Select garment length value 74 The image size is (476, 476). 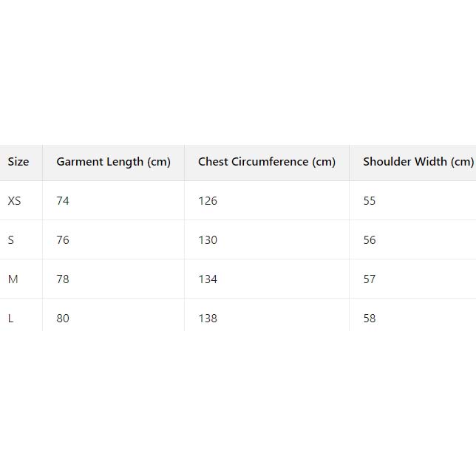coord(63,201)
